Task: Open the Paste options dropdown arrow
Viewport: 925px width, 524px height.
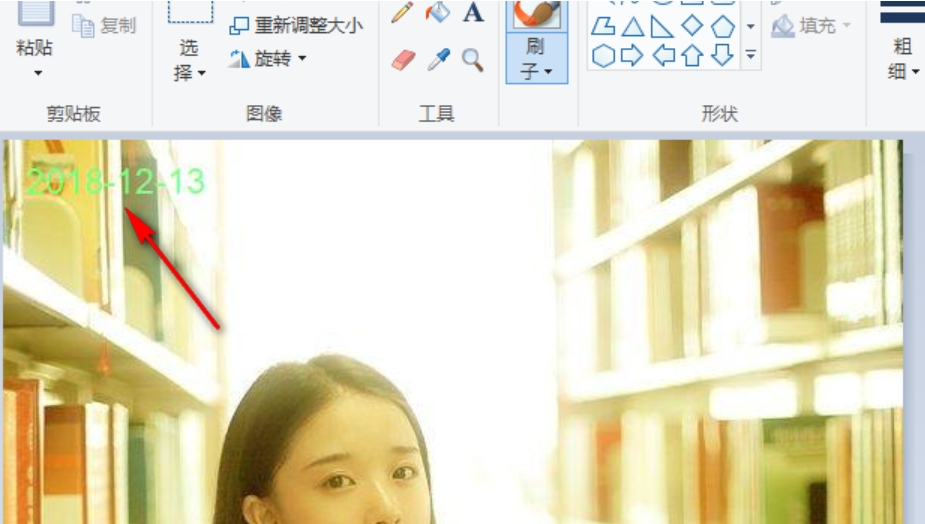Action: pos(38,73)
